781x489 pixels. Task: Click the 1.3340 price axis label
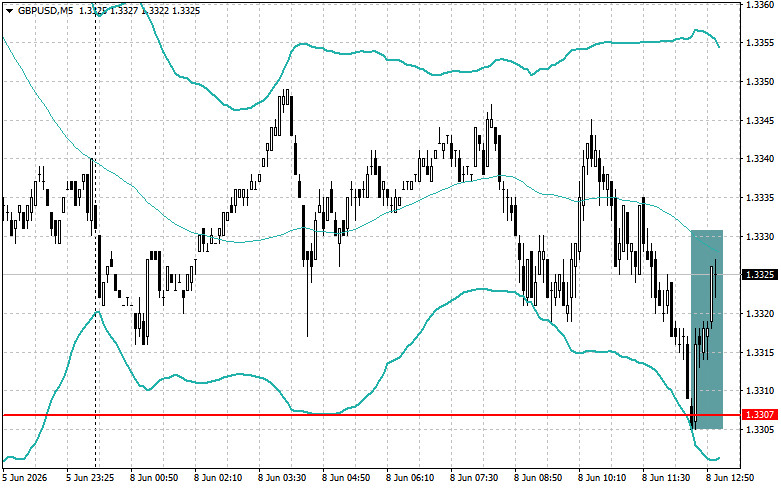tap(760, 159)
